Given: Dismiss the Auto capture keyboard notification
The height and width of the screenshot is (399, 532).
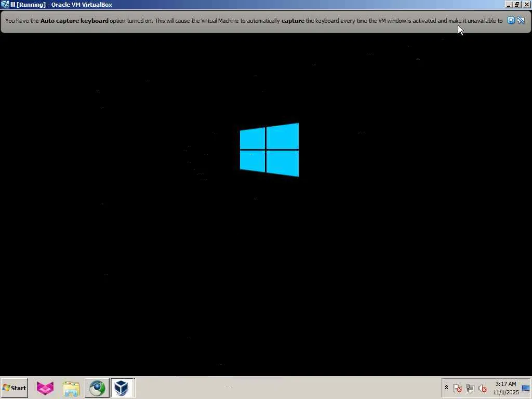Looking at the screenshot, I should tap(511, 20).
